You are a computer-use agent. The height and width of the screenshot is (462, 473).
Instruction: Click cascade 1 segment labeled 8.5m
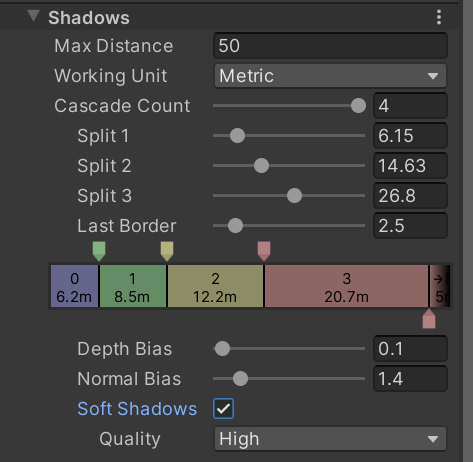coord(133,286)
